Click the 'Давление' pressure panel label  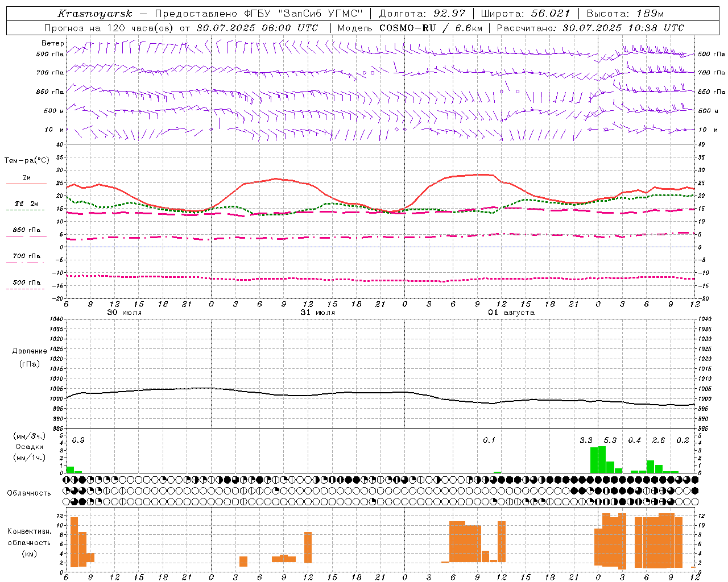coord(30,351)
